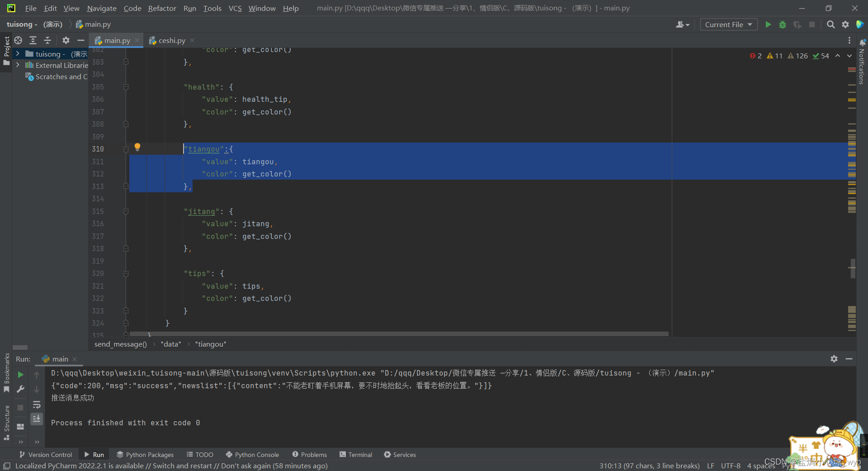Select opened file locator icon in Project panel
The width and height of the screenshot is (868, 471).
point(18,40)
